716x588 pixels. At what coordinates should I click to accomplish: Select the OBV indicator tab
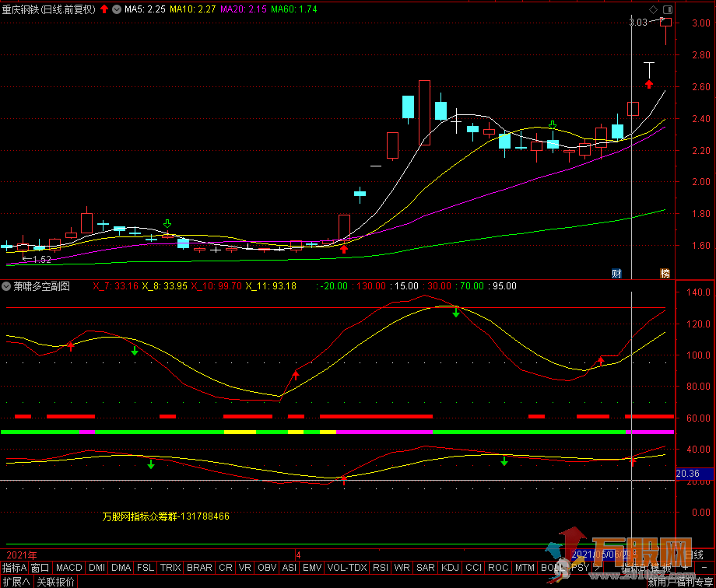[267, 568]
